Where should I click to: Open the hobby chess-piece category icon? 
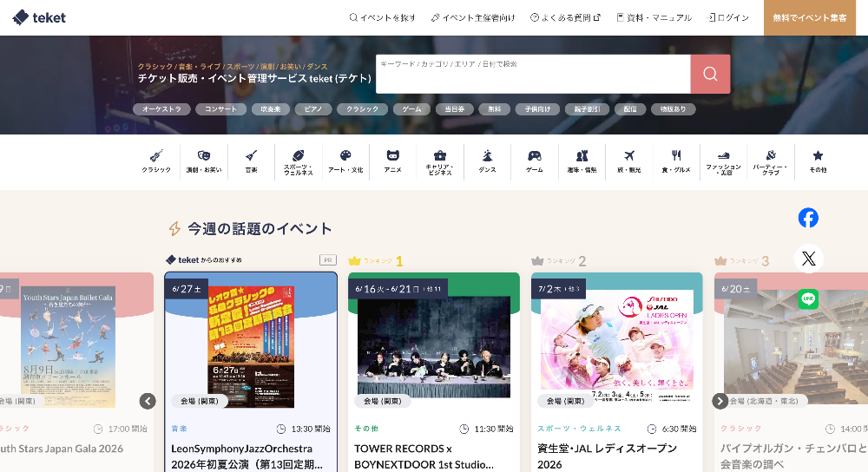pyautogui.click(x=582, y=161)
